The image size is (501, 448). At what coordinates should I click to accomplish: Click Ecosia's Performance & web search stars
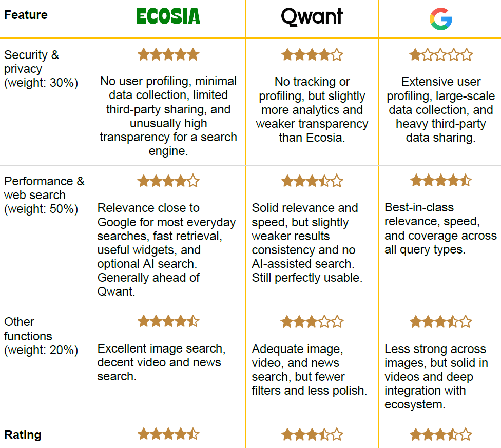tap(168, 181)
